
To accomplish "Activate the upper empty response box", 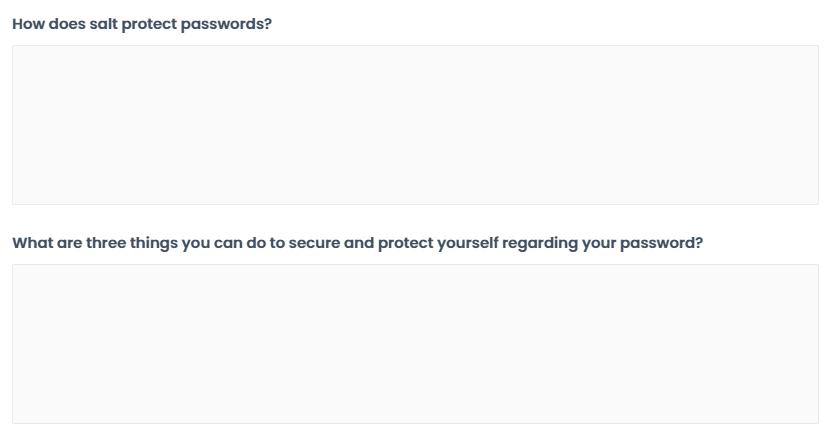I will pos(415,125).
